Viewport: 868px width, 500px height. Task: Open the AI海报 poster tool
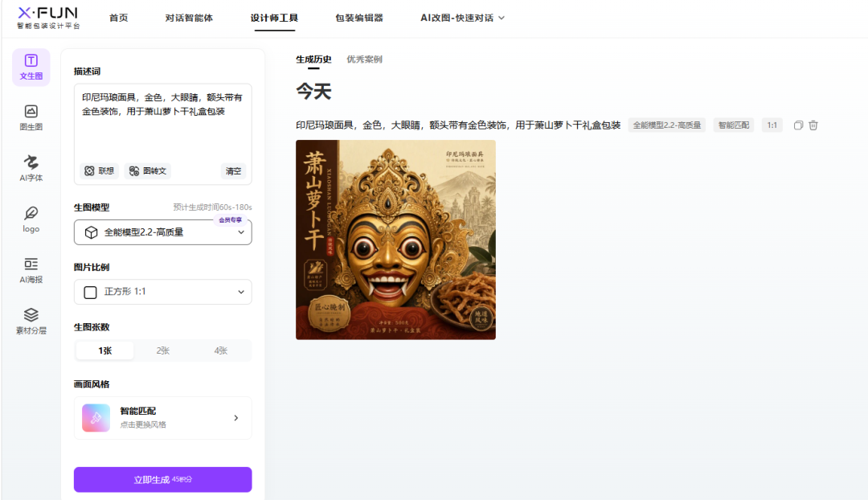tap(31, 270)
